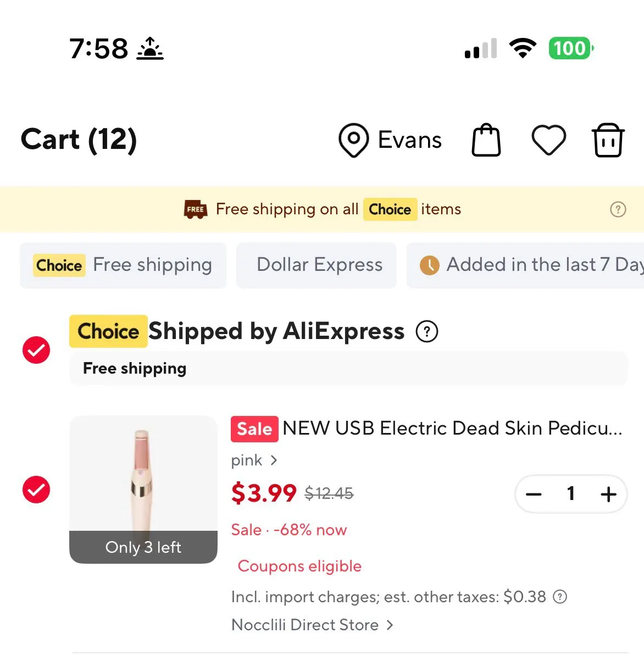
Task: Open the NEW USB Electric Dead Skin product title
Action: pyautogui.click(x=453, y=428)
